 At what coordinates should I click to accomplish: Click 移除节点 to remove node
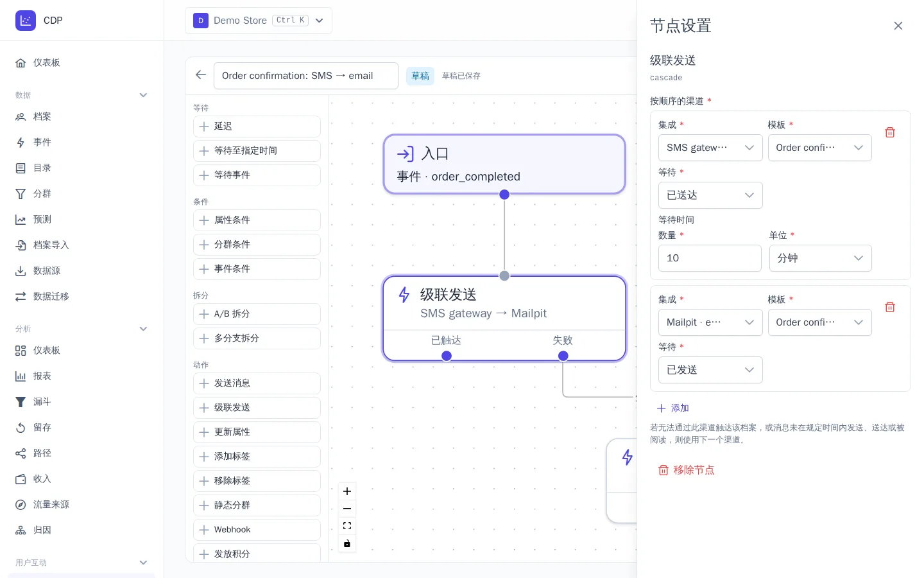tap(686, 470)
